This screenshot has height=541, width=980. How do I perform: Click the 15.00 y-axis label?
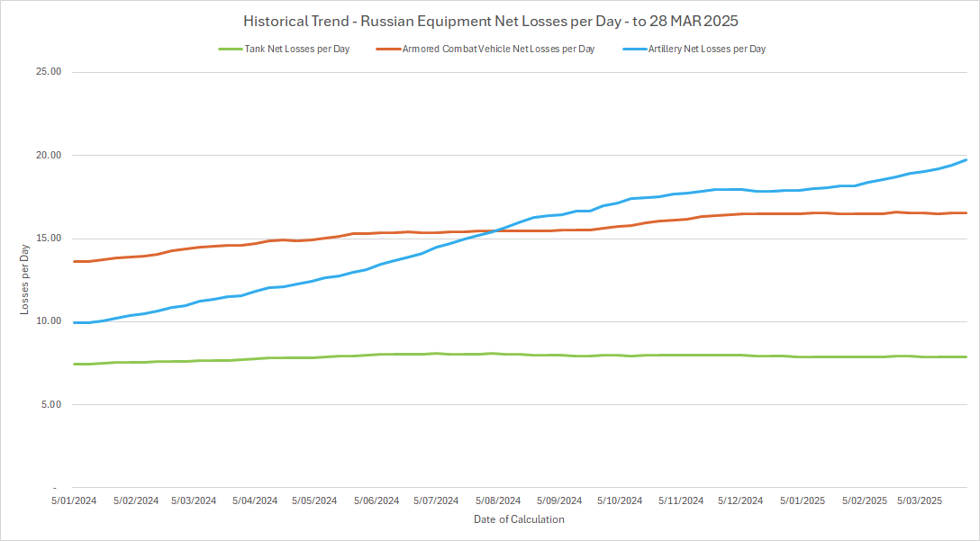47,239
